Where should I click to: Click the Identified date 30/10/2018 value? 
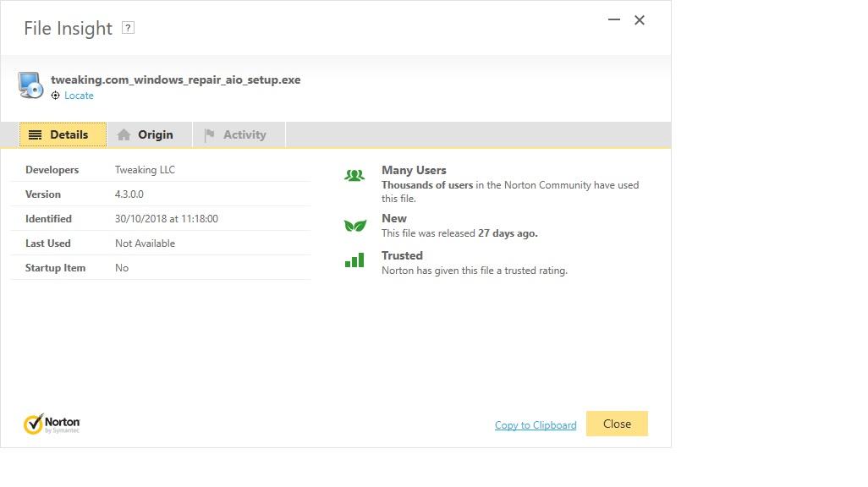167,219
